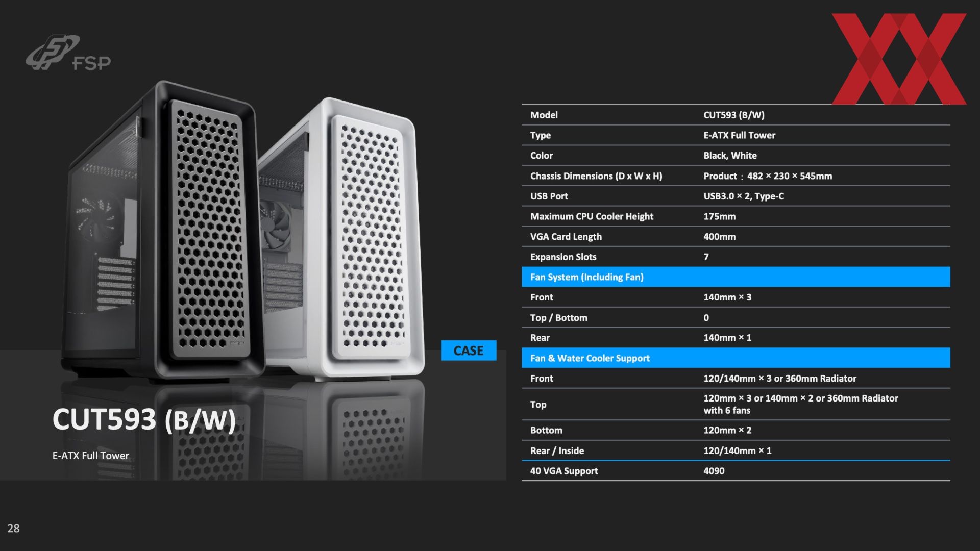Click the Color row label
The width and height of the screenshot is (980, 551).
(x=542, y=156)
